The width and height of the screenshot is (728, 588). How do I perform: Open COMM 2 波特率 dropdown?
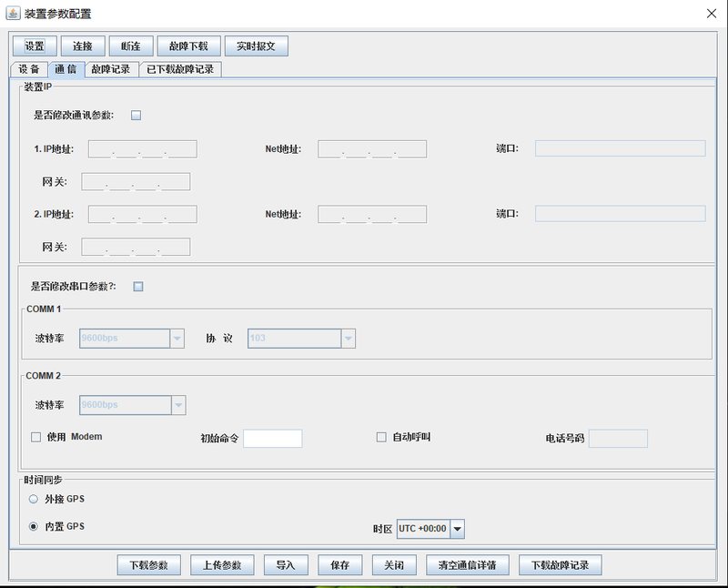click(x=133, y=405)
